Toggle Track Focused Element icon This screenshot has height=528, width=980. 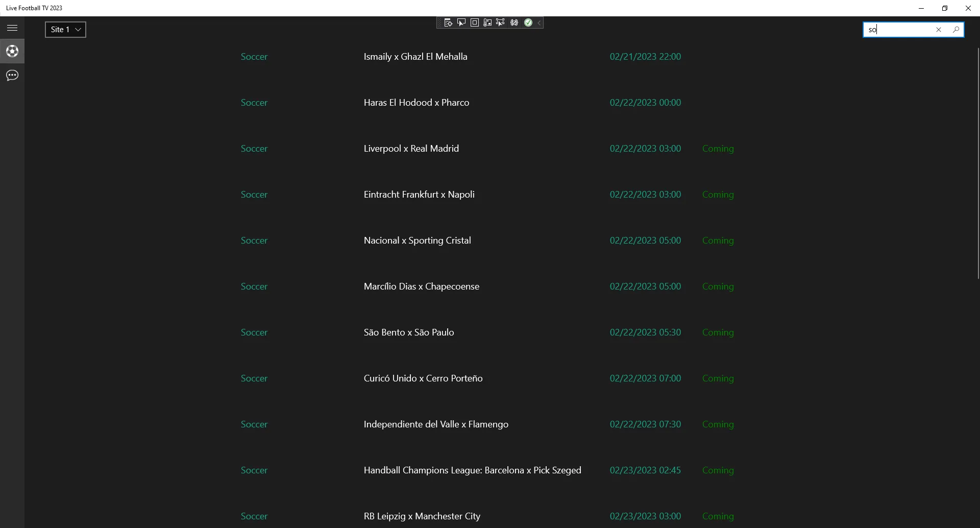501,22
